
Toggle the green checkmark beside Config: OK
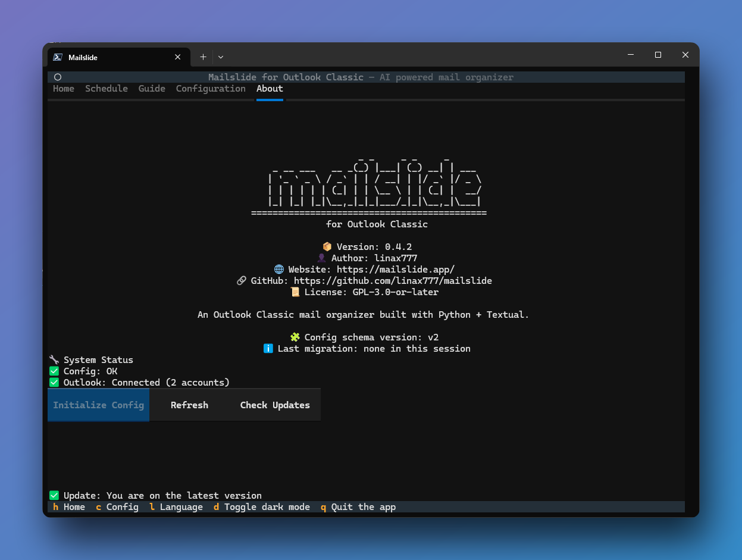54,371
